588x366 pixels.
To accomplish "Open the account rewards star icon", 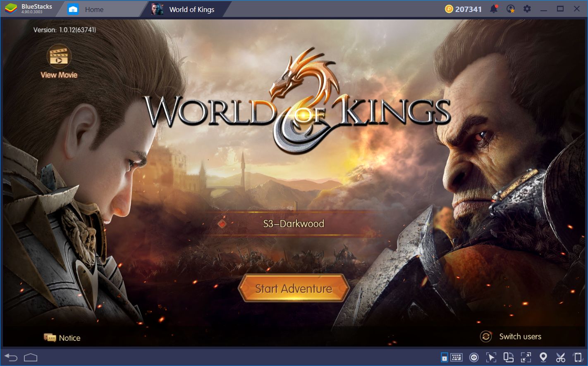I will [x=511, y=9].
